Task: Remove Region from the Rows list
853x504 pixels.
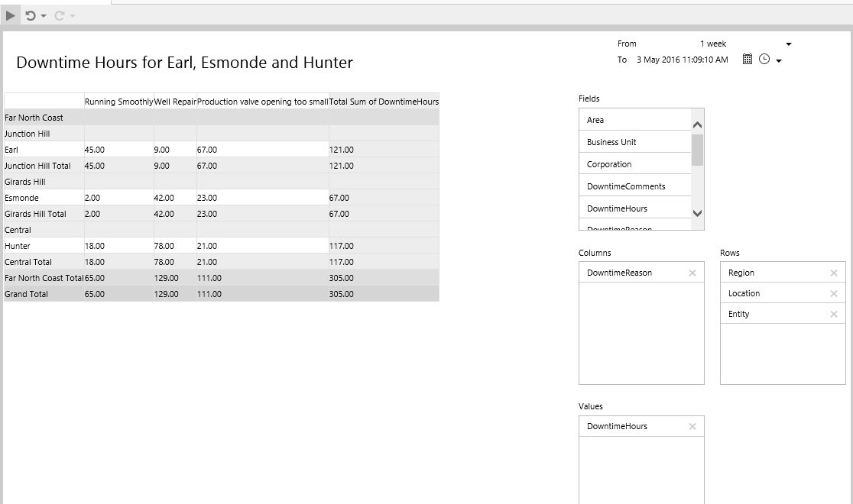Action: (x=834, y=273)
